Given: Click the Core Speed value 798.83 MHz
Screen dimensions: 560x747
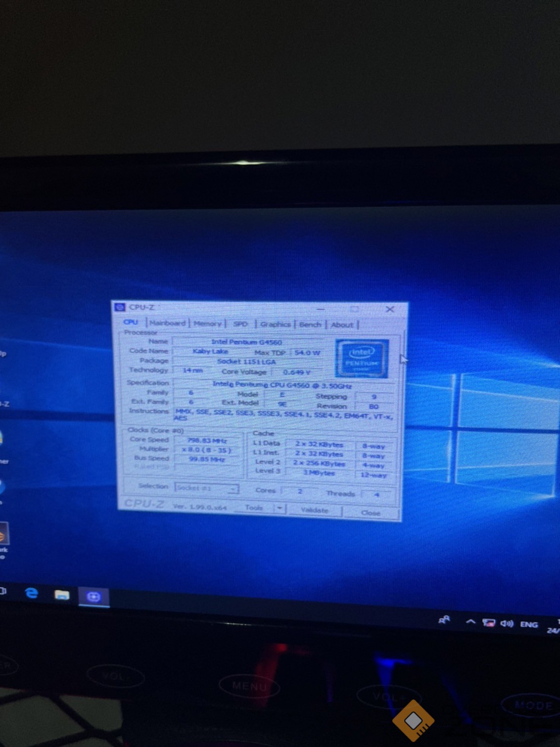Looking at the screenshot, I should pyautogui.click(x=207, y=441).
